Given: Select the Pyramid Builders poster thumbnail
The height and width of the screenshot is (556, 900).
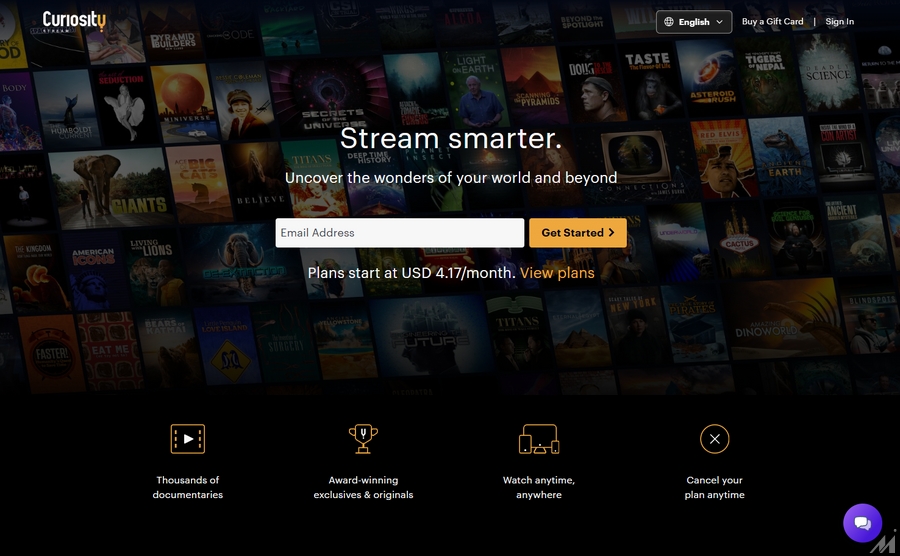Looking at the screenshot, I should pyautogui.click(x=172, y=32).
